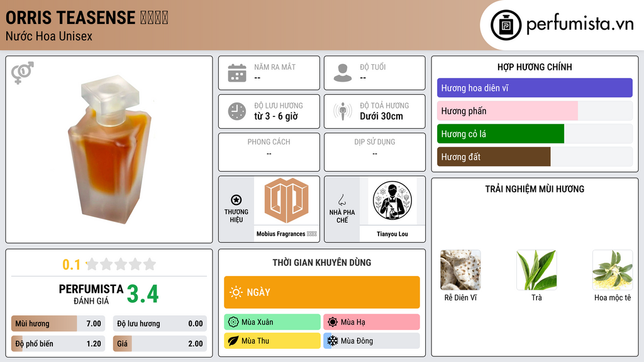Click the Rễ Diên Vĩ note image
644x362 pixels.
pos(460,270)
